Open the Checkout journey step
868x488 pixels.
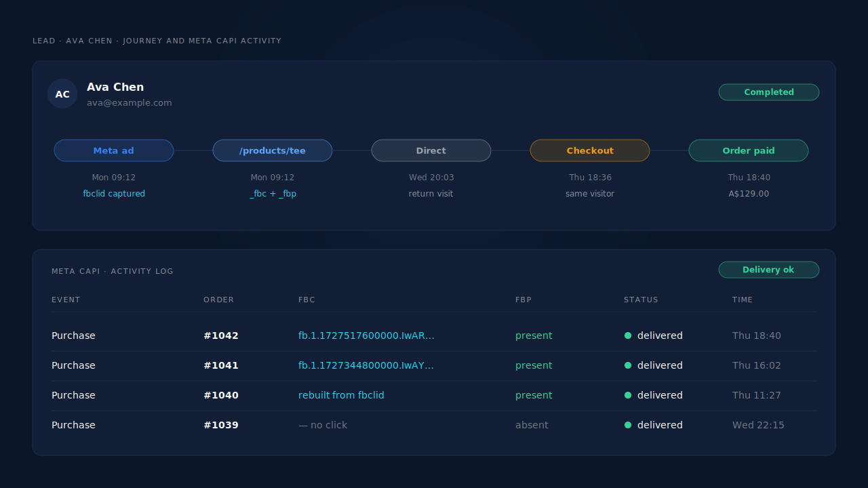[590, 150]
